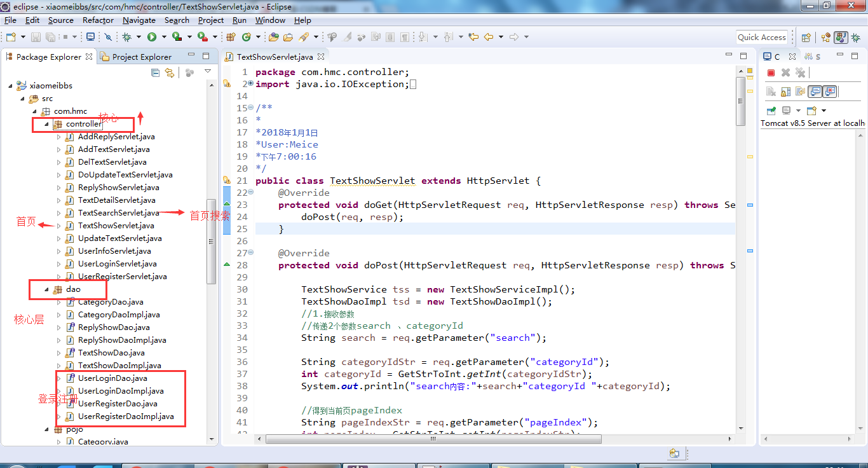Select UserLoginDao.java in the tree

pyautogui.click(x=112, y=378)
